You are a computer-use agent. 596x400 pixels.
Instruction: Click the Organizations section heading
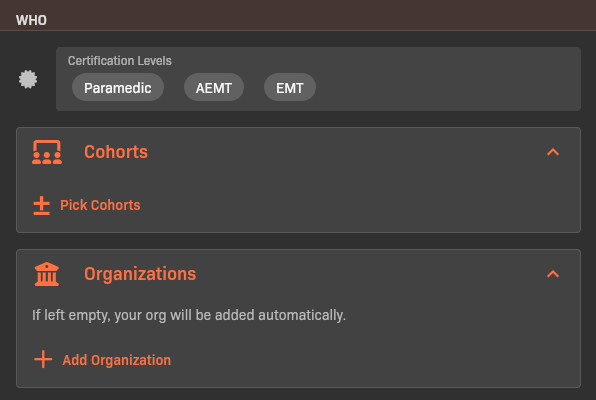coord(140,274)
